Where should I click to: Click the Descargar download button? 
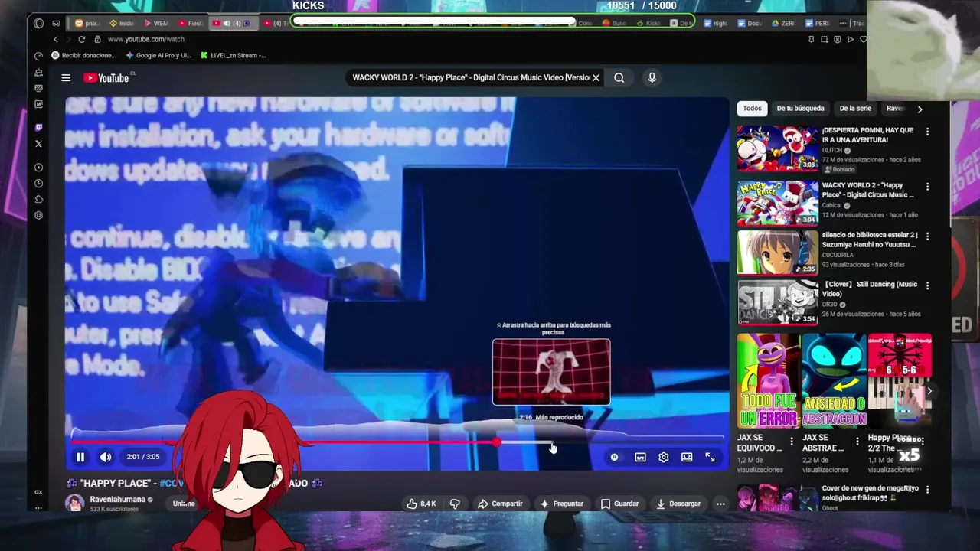pos(678,504)
